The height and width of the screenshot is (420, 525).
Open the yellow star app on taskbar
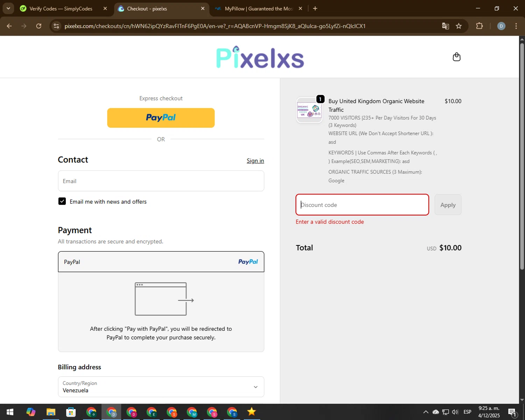[x=251, y=412]
